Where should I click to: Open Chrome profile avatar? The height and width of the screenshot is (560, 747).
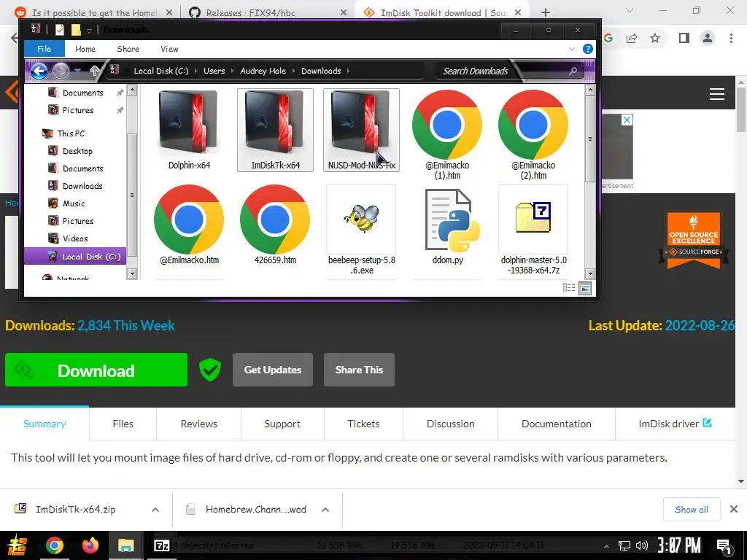pyautogui.click(x=708, y=38)
